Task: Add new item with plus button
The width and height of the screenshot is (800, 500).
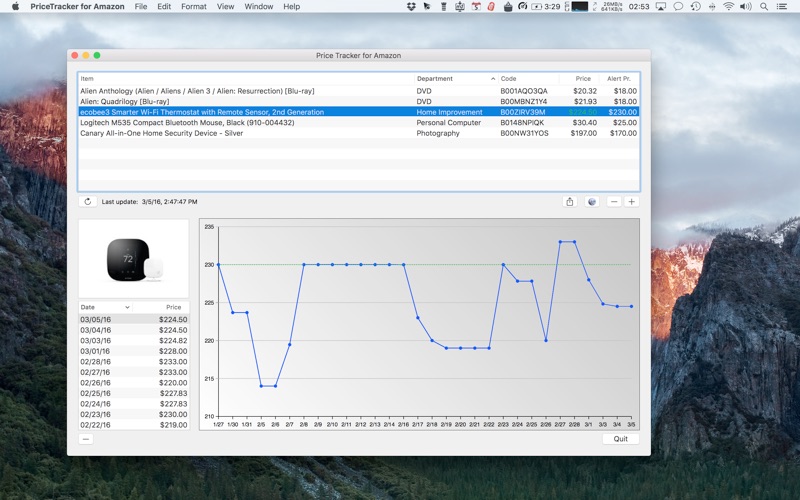Action: (631, 202)
